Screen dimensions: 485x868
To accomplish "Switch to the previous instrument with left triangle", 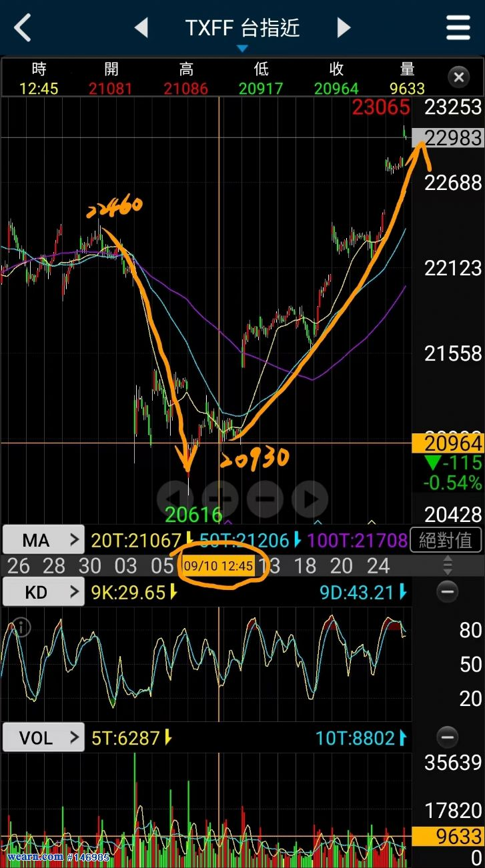I will click(141, 28).
